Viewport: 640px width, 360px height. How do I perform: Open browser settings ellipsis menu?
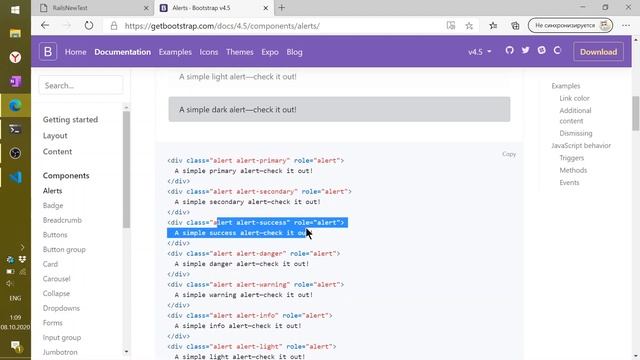coord(626,25)
